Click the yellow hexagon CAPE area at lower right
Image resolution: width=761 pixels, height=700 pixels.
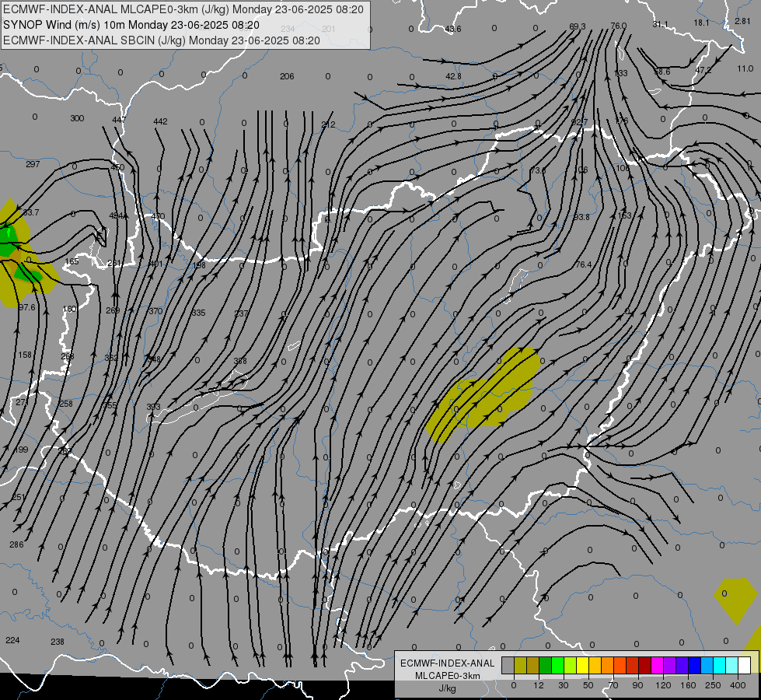(736, 601)
